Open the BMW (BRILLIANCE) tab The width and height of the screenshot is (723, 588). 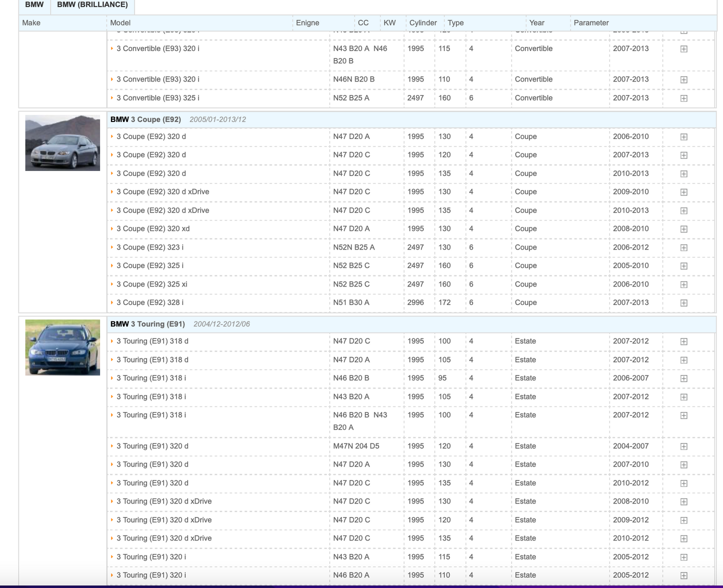(92, 5)
